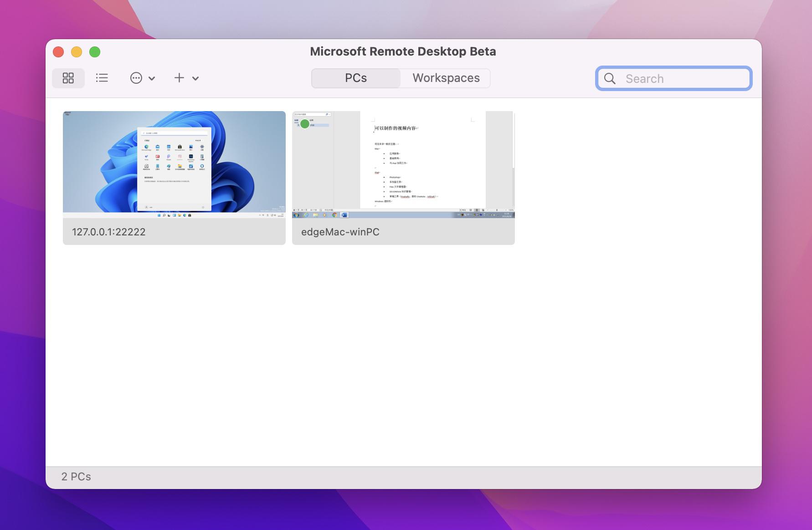This screenshot has width=812, height=530.
Task: Click the plus Add button
Action: pyautogui.click(x=180, y=78)
